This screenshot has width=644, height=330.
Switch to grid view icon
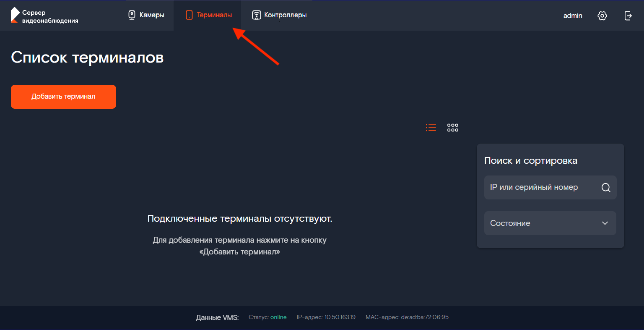pos(453,128)
